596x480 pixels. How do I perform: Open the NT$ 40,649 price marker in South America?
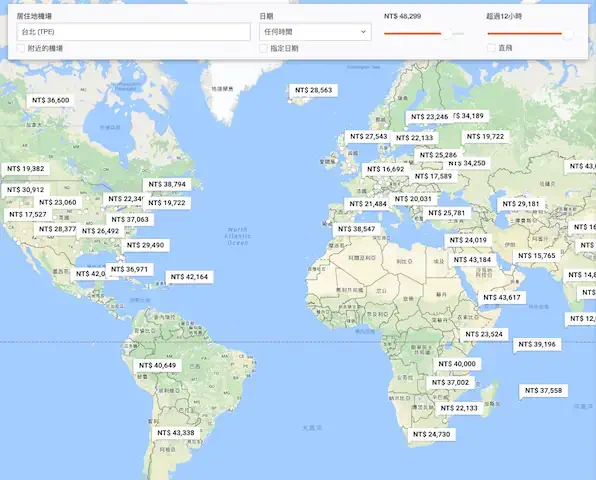coord(157,366)
